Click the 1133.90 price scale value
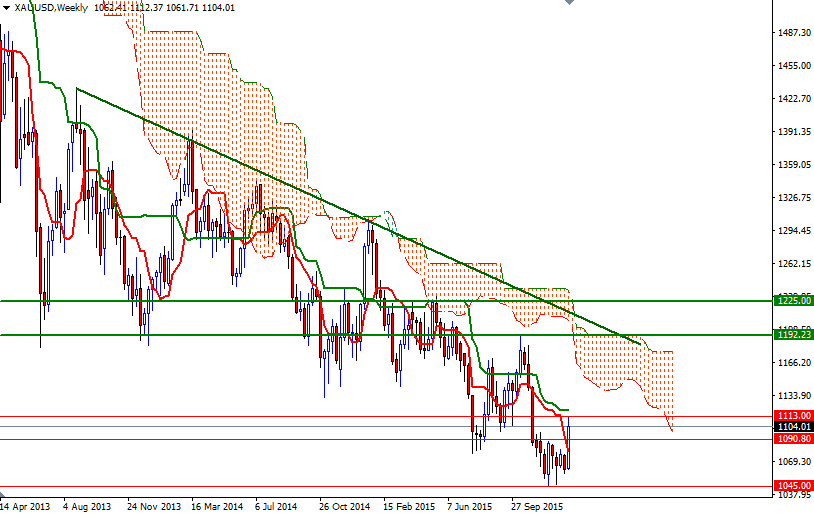The image size is (814, 516). (x=794, y=396)
